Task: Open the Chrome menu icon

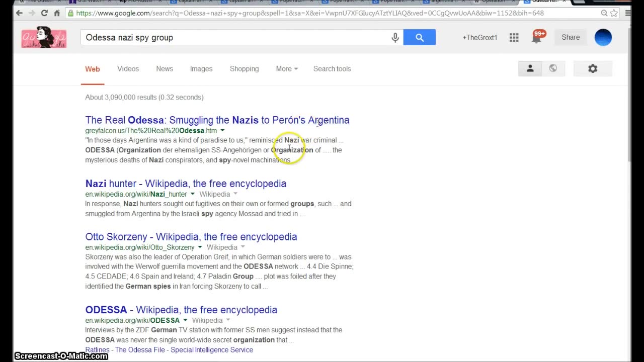Action: 628,13
